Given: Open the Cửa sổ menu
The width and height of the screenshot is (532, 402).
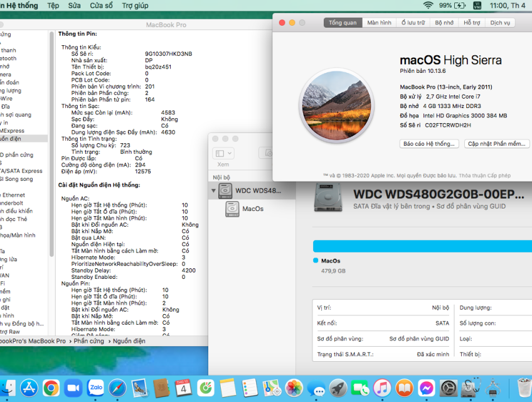Looking at the screenshot, I should tap(101, 6).
